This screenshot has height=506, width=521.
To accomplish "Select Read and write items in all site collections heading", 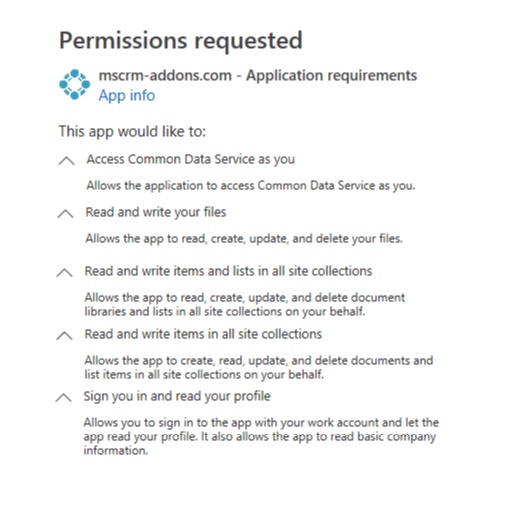I will 203,334.
